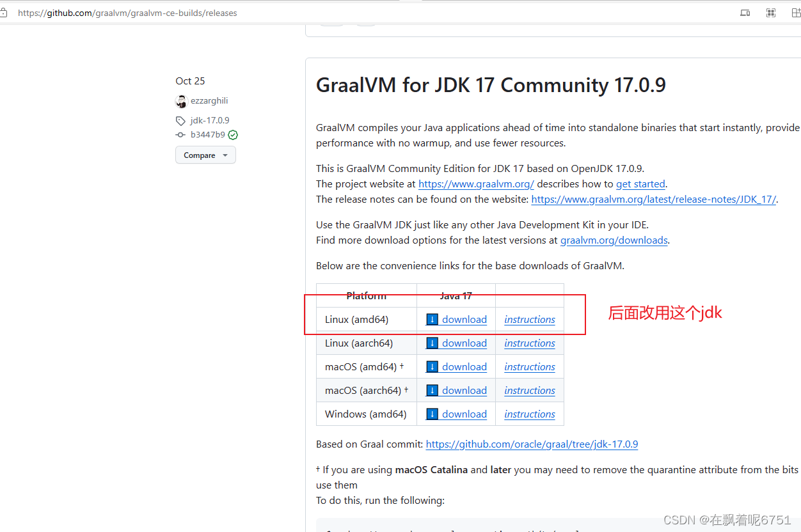This screenshot has width=801, height=532.
Task: Click the site permissions icon beside the URL
Action: (5, 12)
